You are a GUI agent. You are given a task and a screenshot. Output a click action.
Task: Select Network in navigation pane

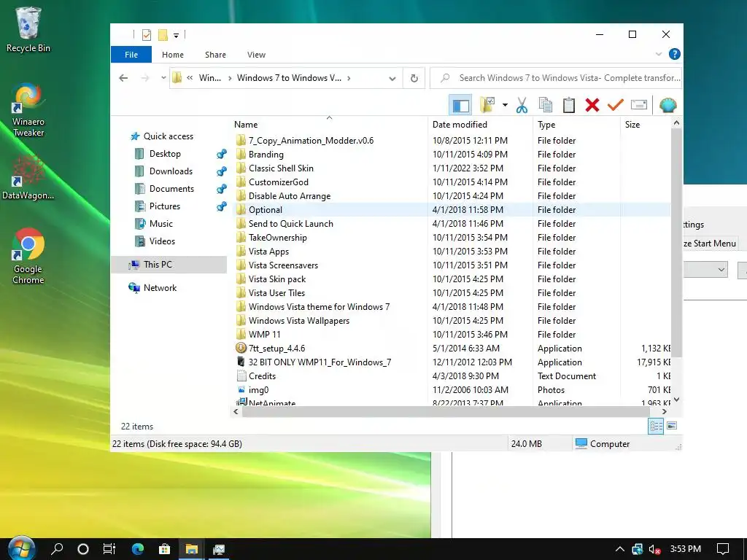(160, 287)
